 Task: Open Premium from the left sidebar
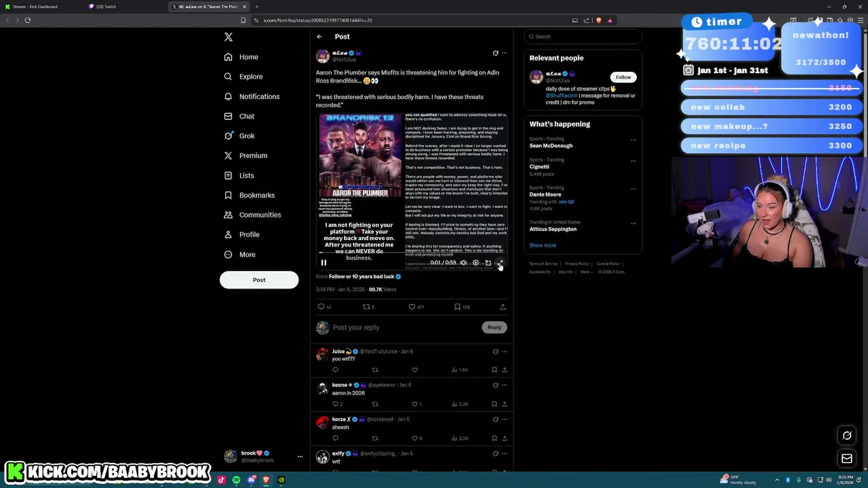[x=245, y=155]
